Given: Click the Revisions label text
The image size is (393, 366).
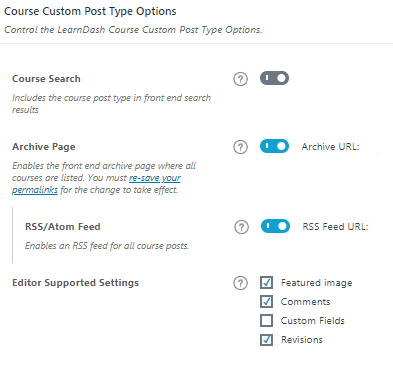Looking at the screenshot, I should [302, 340].
